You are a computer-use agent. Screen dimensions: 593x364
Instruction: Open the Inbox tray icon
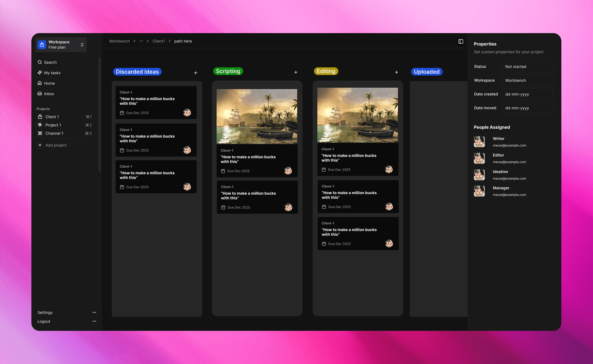tap(40, 94)
